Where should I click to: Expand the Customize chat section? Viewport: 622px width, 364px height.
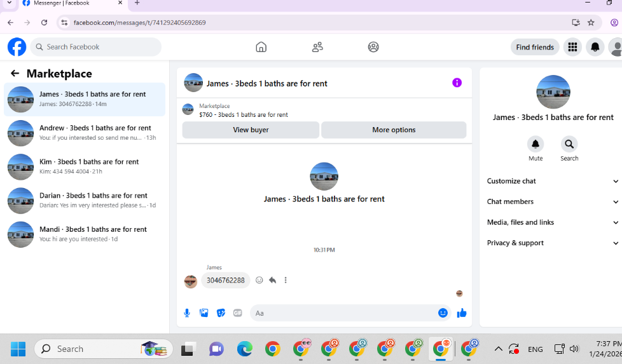click(552, 181)
